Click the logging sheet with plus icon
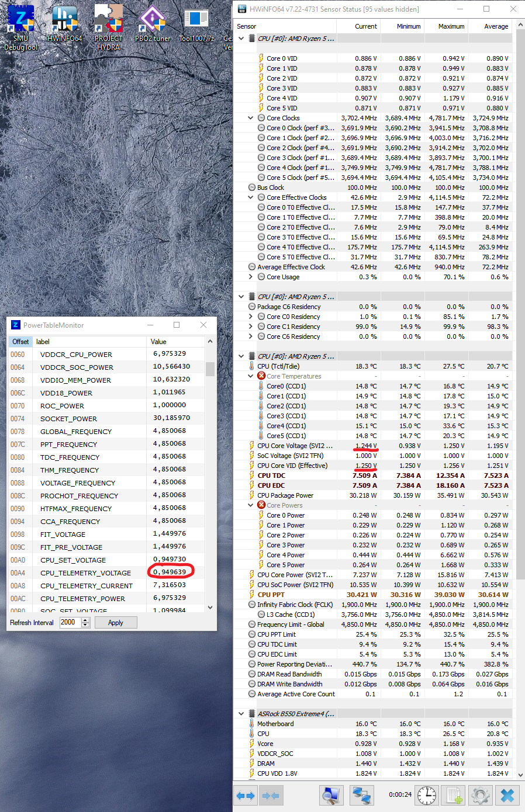 [x=454, y=795]
